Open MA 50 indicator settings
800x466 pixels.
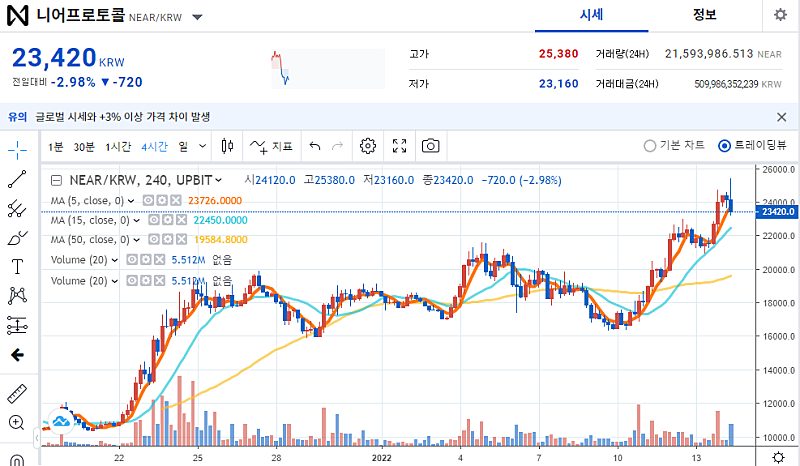point(167,239)
